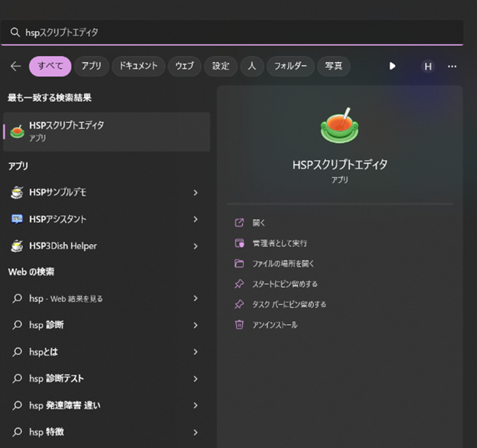The image size is (477, 448).
Task: Click the H user account avatar
Action: (428, 66)
